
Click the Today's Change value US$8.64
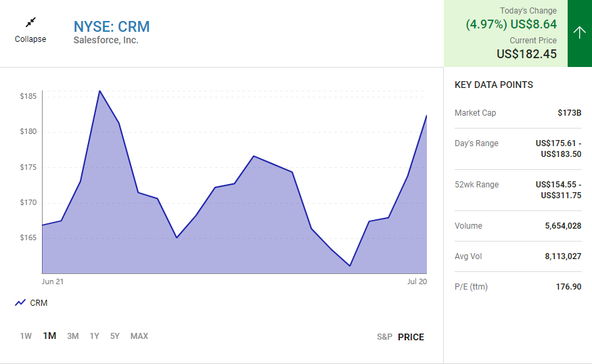coord(534,24)
